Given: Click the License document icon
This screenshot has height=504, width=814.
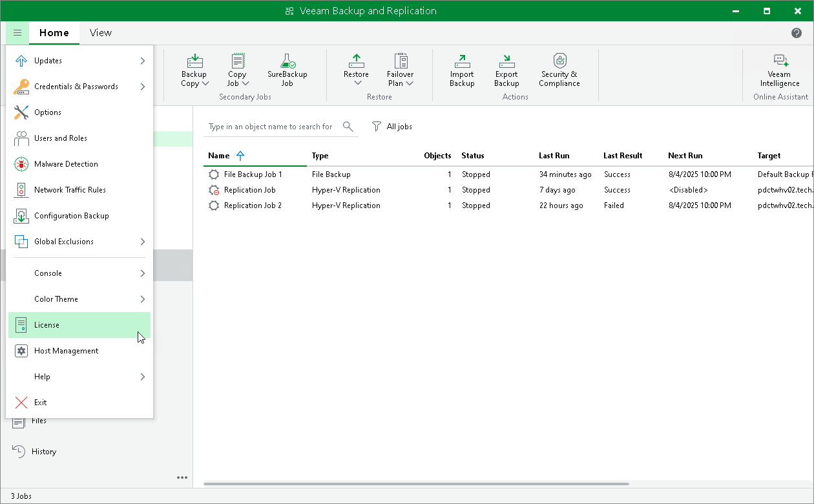Looking at the screenshot, I should coord(21,325).
